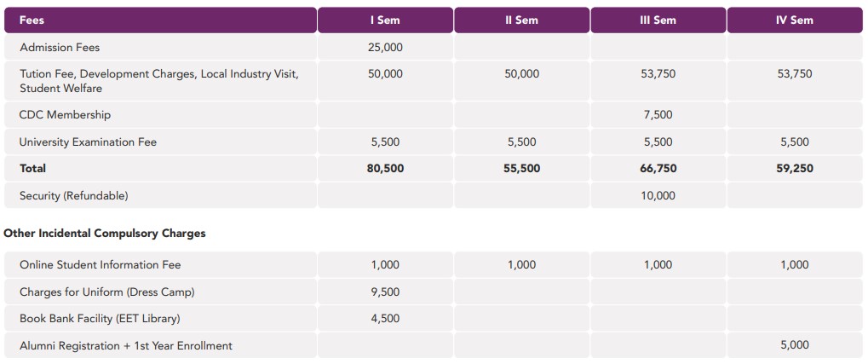Click the 80,500 total for I Sem
Image resolution: width=868 pixels, height=364 pixels.
(385, 169)
